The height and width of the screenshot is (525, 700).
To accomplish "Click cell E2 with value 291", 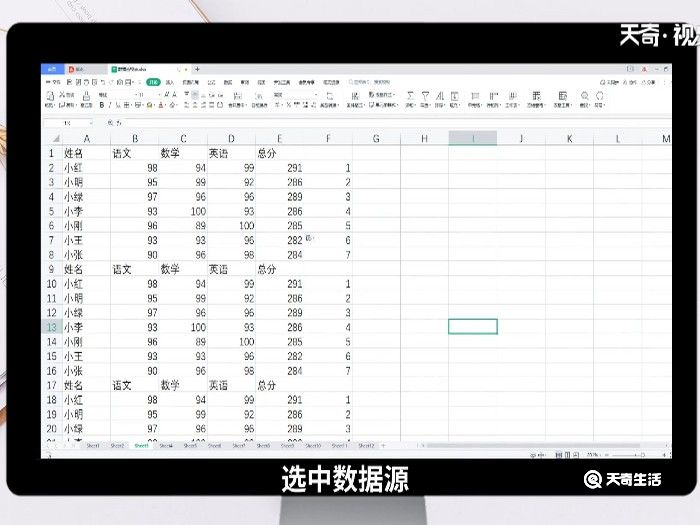I will pos(279,168).
